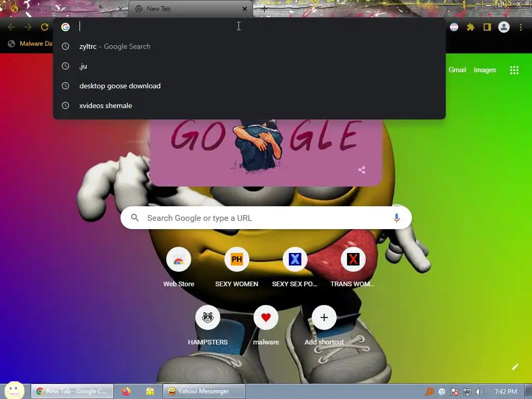This screenshot has height=399, width=532.
Task: Open the Action Center flag tray icon
Action: tap(454, 392)
